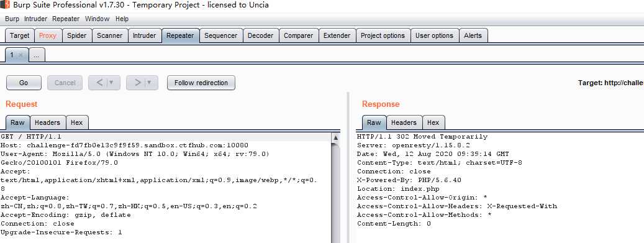This screenshot has width=644, height=243.
Task: Click the Host header line in request
Action: tap(124, 145)
